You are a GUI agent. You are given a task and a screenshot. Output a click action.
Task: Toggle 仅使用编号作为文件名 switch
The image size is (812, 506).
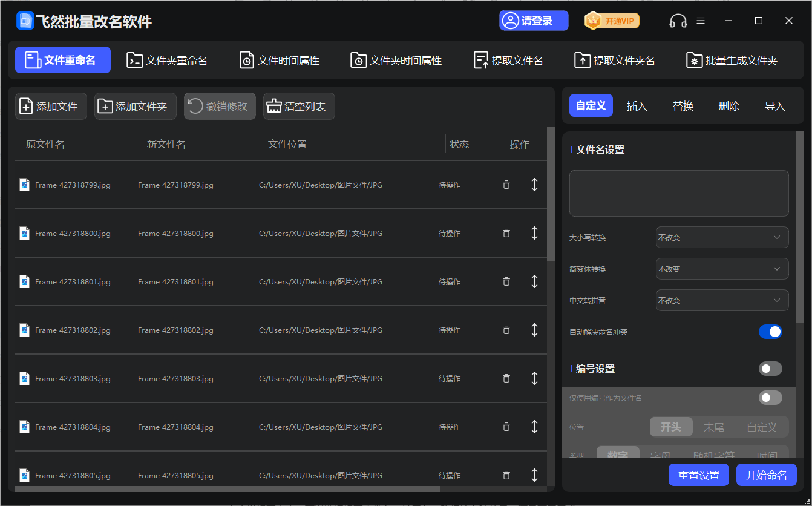click(x=770, y=398)
